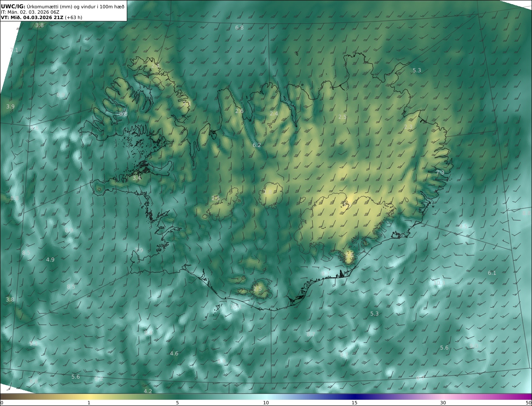This screenshot has width=532, height=406.
Task: Pick the 6.2 value on the map
Action: point(257,145)
